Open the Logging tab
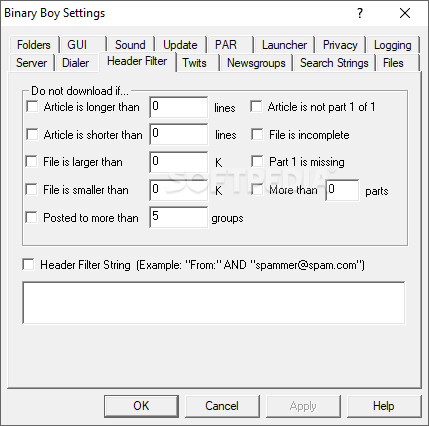The height and width of the screenshot is (426, 429). pyautogui.click(x=393, y=45)
